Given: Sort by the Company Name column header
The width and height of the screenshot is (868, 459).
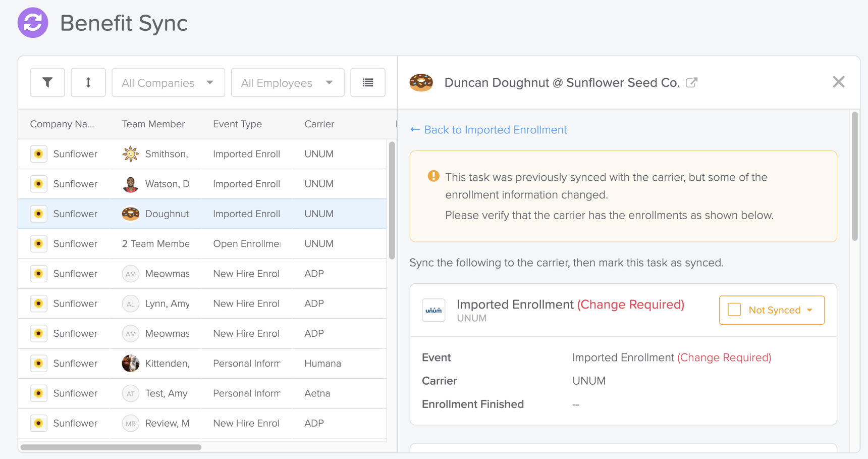Looking at the screenshot, I should (63, 124).
